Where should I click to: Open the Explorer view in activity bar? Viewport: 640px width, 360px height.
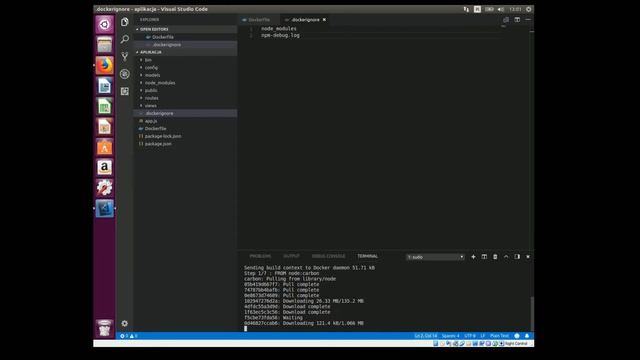124,22
